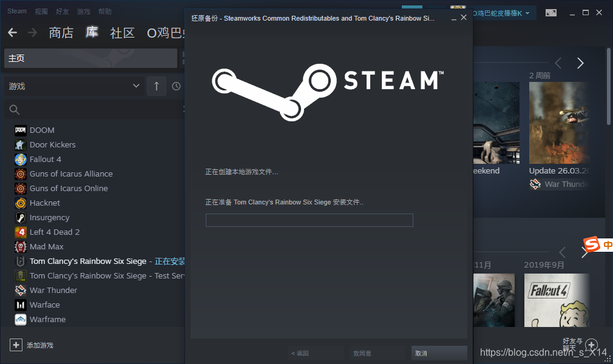613x364 pixels.
Task: Switch to the 社区 tab
Action: pos(123,33)
